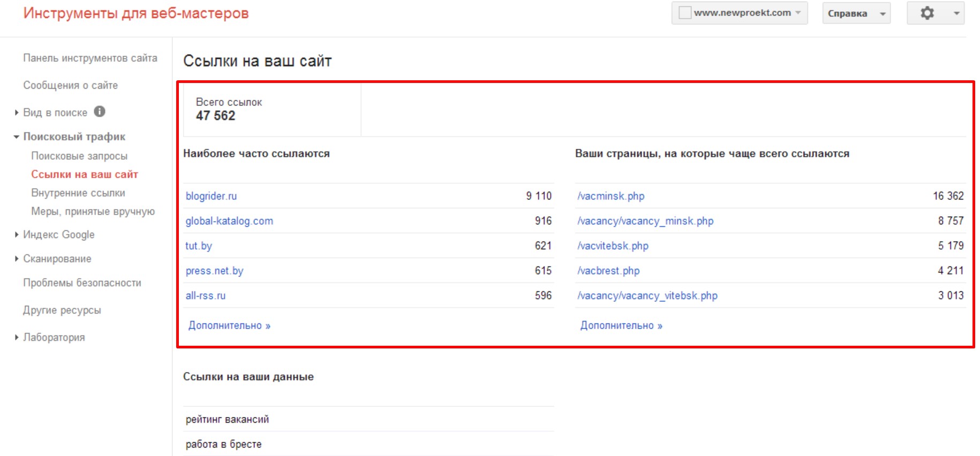The image size is (980, 456).
Task: Open the blogrider.ru link
Action: [211, 196]
